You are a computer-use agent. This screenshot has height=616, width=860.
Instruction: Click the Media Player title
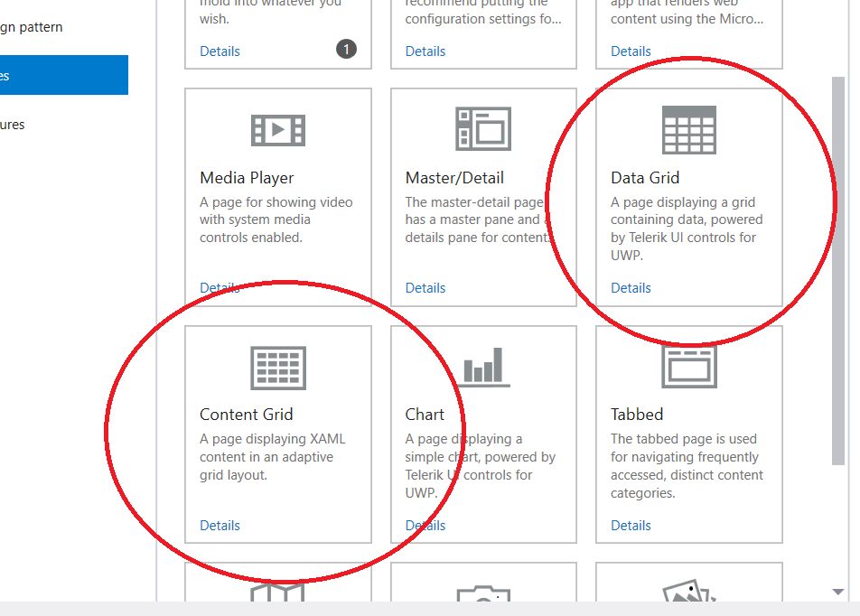(x=247, y=178)
